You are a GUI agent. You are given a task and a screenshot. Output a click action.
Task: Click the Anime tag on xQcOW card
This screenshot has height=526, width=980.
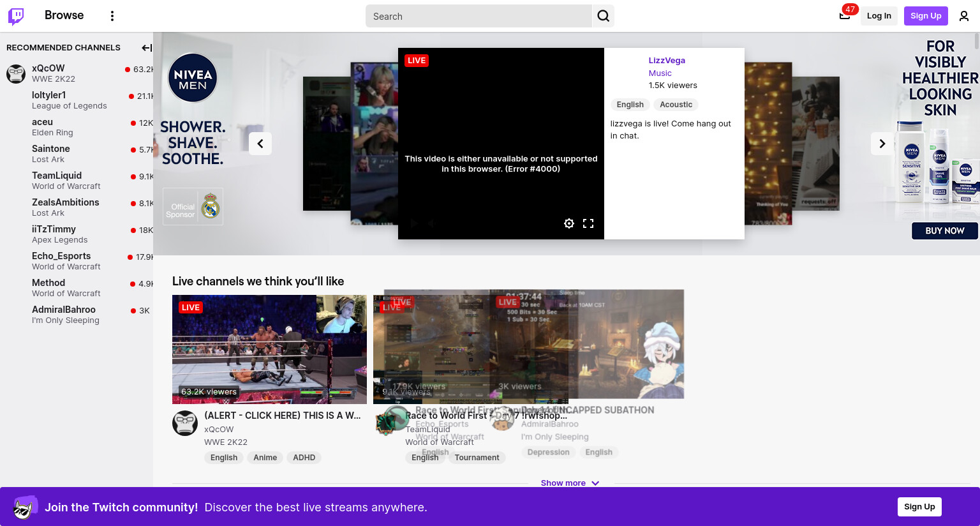coord(265,458)
